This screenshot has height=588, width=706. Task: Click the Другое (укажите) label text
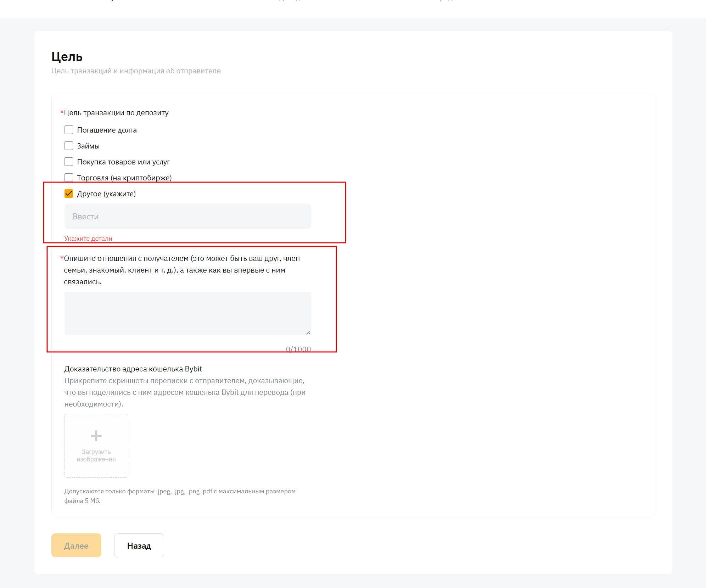(x=106, y=194)
